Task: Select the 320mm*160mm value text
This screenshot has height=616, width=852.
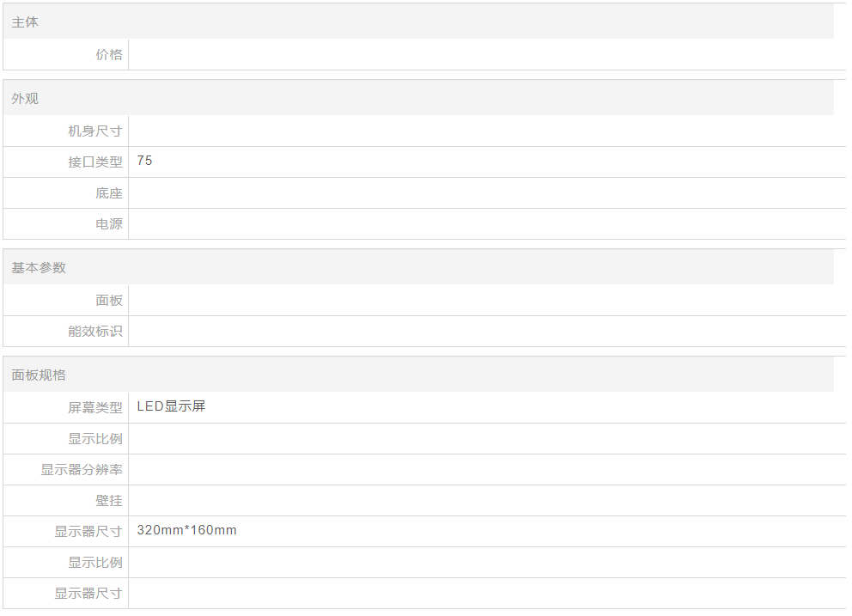Action: tap(186, 530)
